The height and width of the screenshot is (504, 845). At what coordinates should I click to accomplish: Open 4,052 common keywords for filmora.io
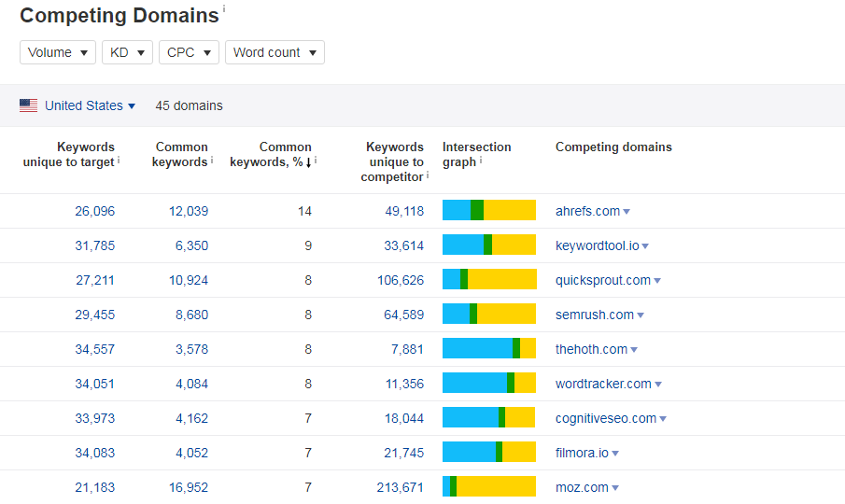click(191, 453)
